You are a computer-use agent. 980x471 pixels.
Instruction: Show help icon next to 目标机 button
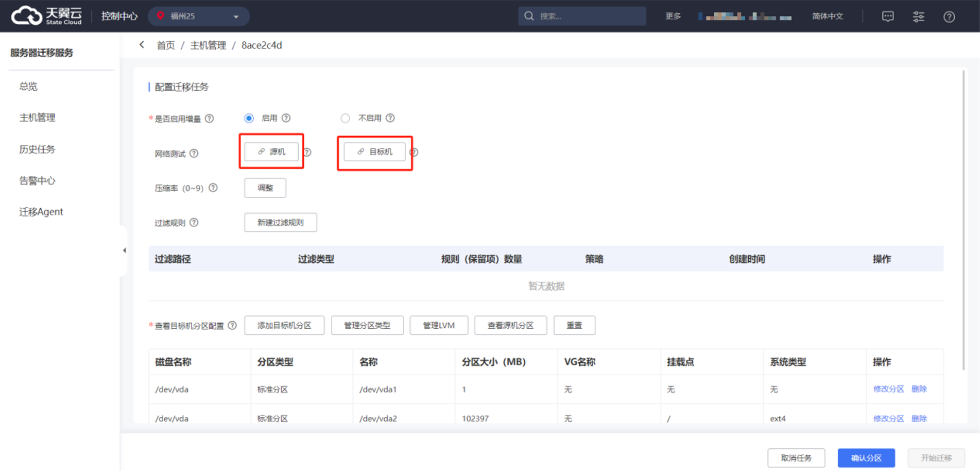(x=414, y=152)
